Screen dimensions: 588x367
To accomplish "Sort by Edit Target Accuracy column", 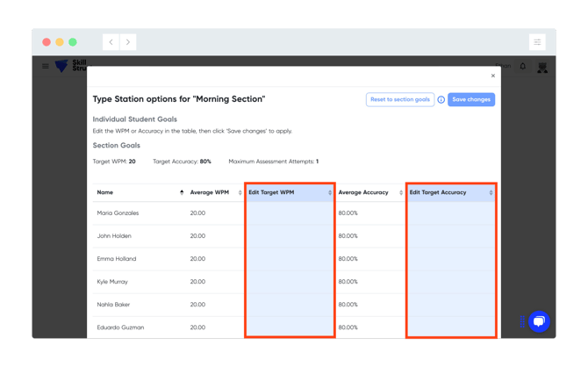I will pyautogui.click(x=491, y=192).
